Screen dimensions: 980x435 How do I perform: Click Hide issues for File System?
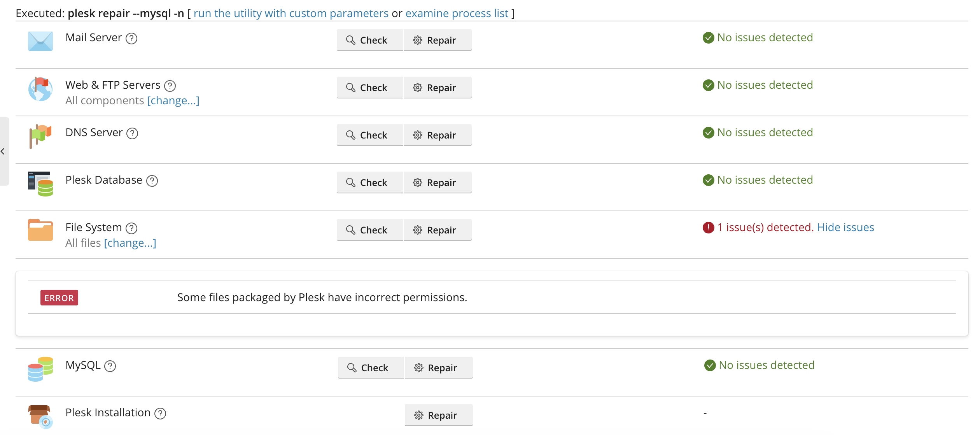coord(845,228)
